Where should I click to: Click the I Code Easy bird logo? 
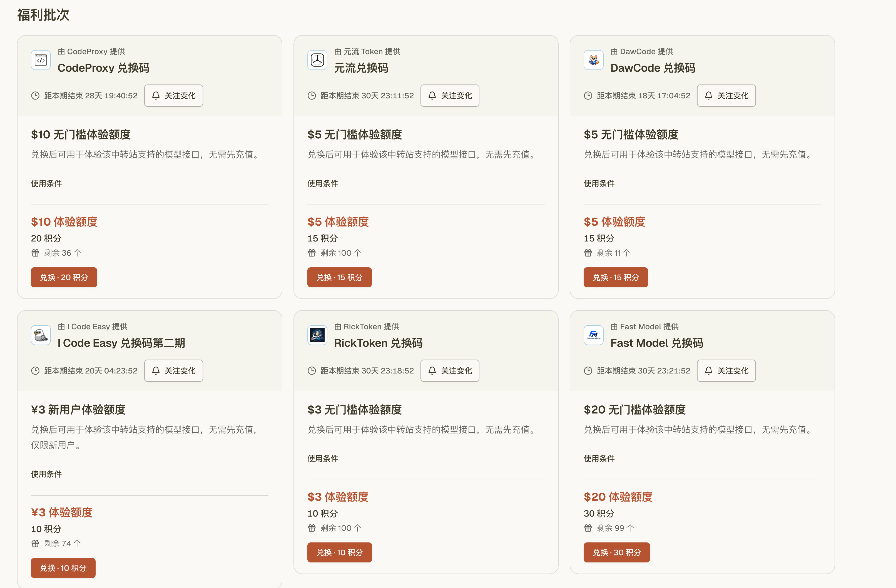click(41, 335)
